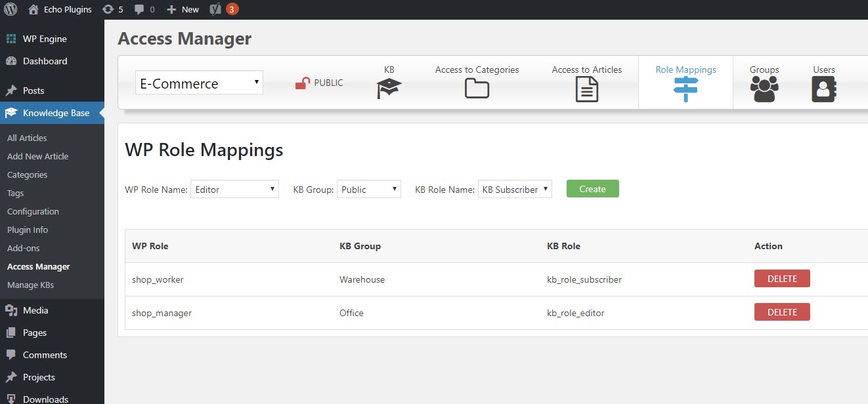868x404 pixels.
Task: Click the Posts pushpin icon
Action: pos(11,91)
